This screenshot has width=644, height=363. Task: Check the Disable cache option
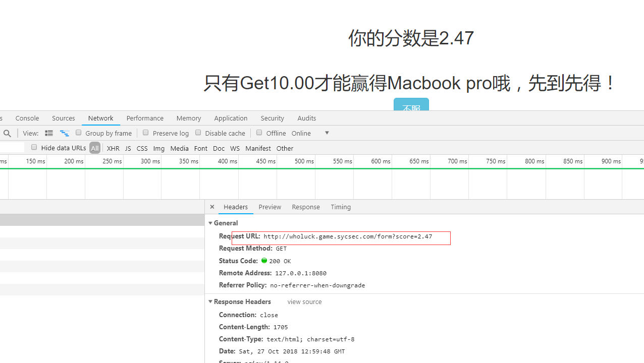[x=198, y=133]
